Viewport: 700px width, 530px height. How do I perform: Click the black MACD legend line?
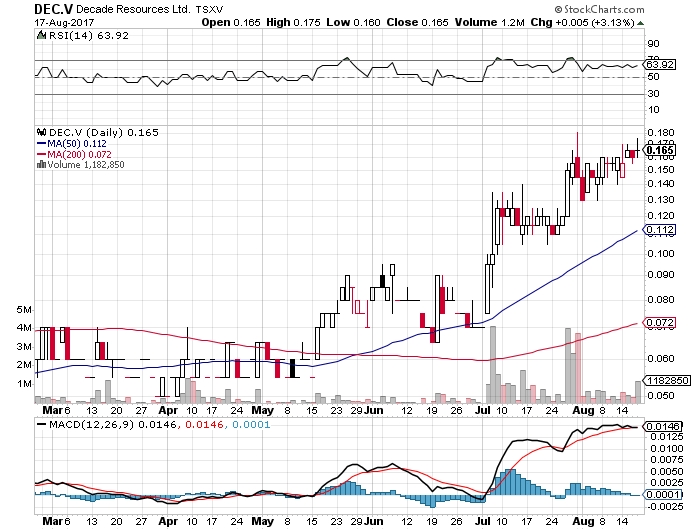[42, 425]
